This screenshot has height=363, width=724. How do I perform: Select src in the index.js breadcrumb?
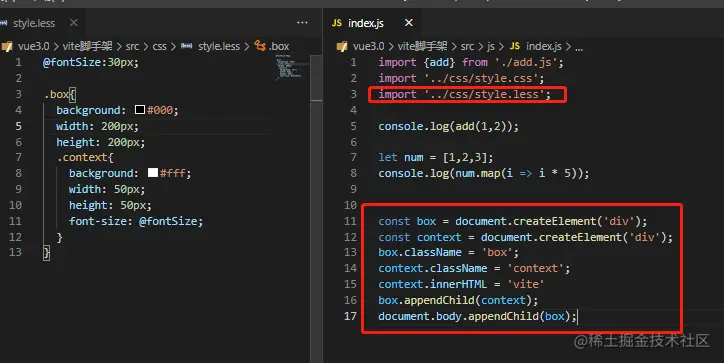click(x=467, y=46)
